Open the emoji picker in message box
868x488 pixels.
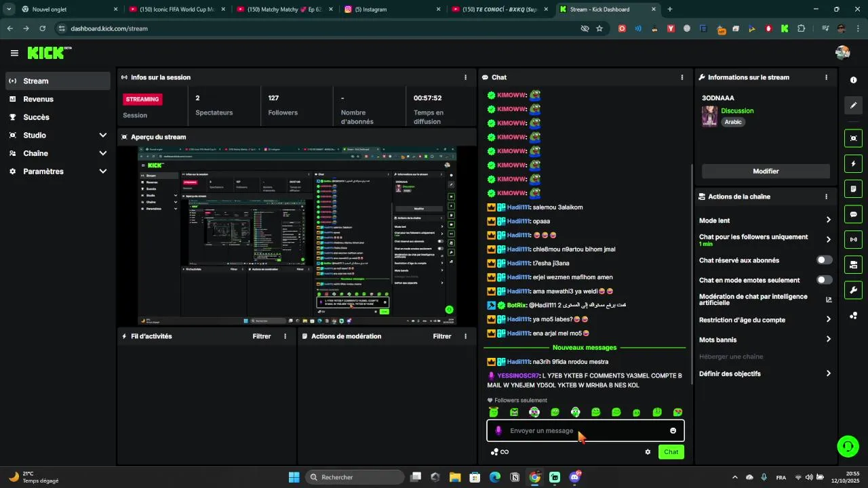[673, 430]
